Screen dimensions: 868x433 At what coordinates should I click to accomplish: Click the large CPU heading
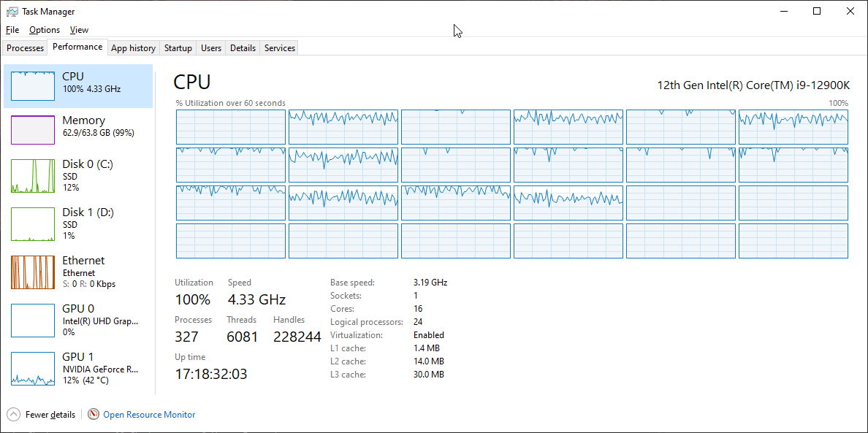[192, 82]
